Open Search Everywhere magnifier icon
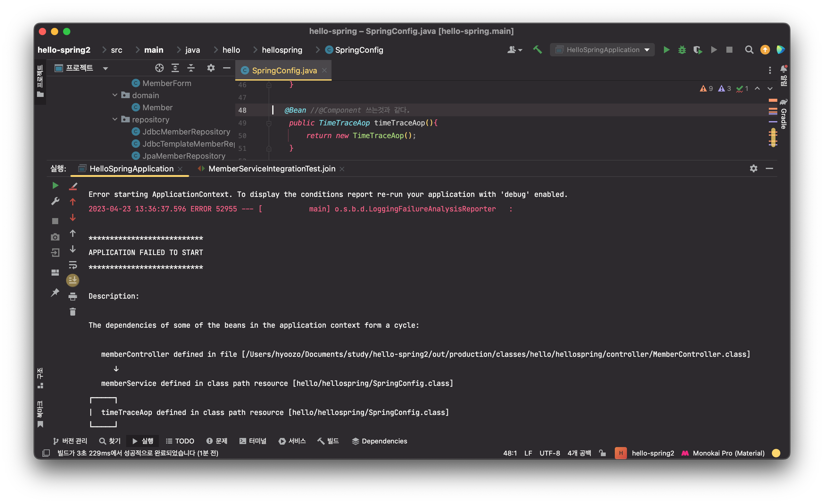The height and width of the screenshot is (504, 824). coord(749,50)
